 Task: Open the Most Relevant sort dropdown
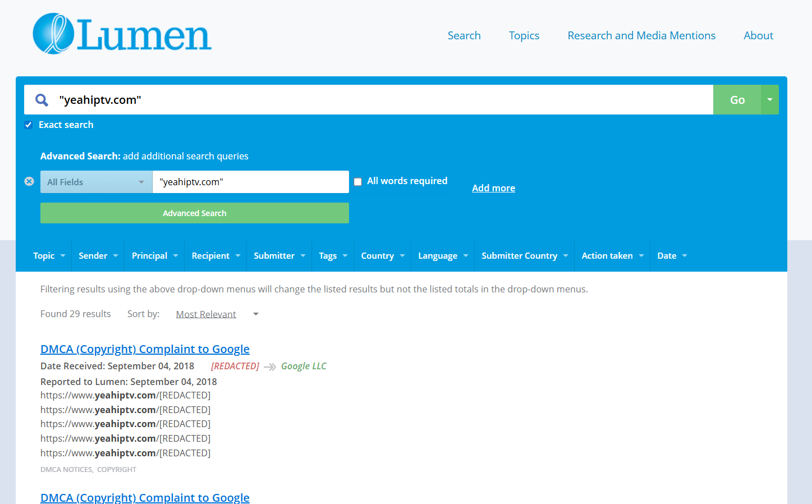[216, 314]
